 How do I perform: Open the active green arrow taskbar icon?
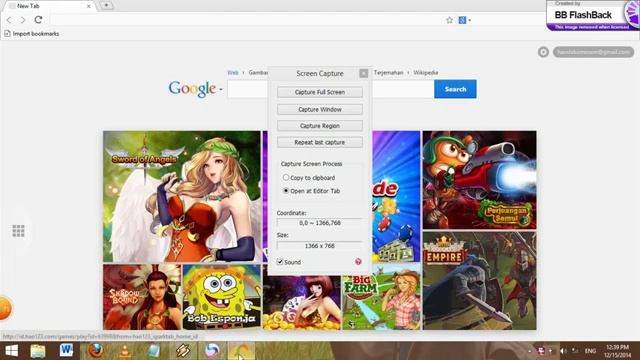point(241,351)
